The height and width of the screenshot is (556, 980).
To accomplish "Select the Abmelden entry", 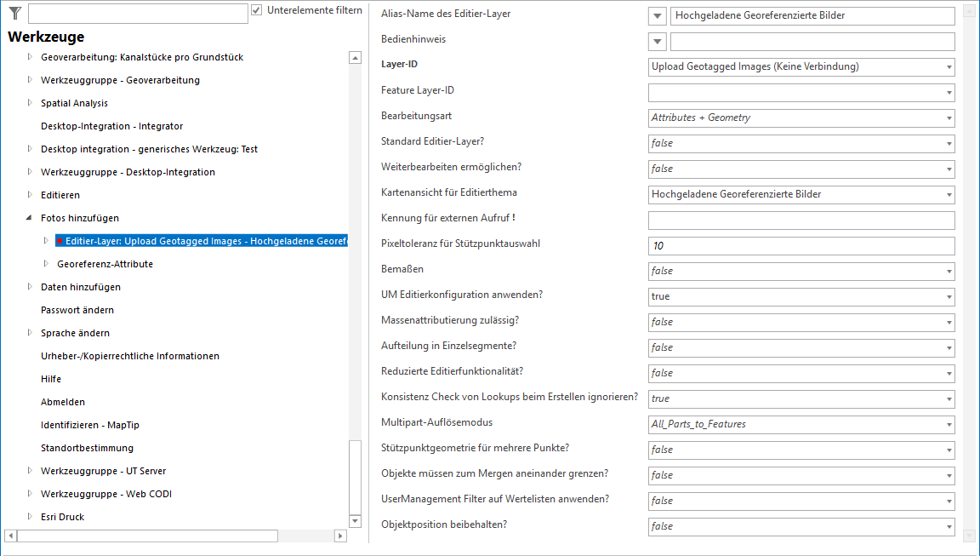I will [61, 401].
